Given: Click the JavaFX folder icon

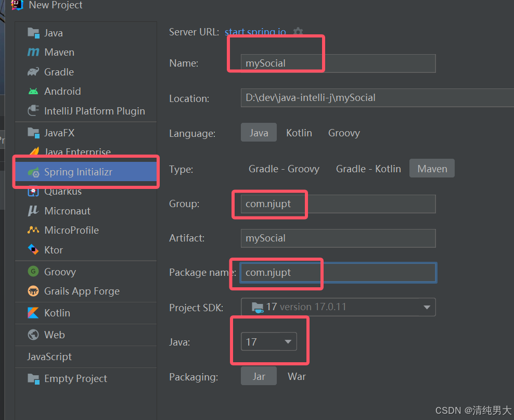Looking at the screenshot, I should (x=33, y=133).
